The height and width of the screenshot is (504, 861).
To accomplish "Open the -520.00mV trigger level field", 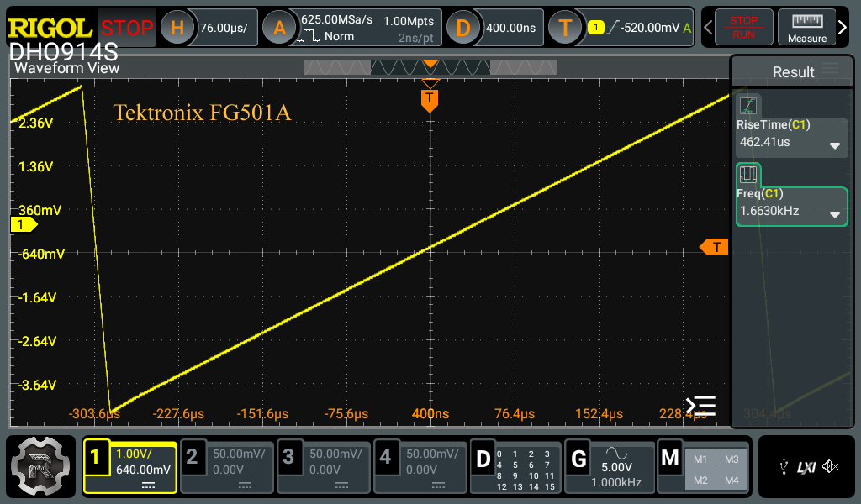I will (650, 28).
